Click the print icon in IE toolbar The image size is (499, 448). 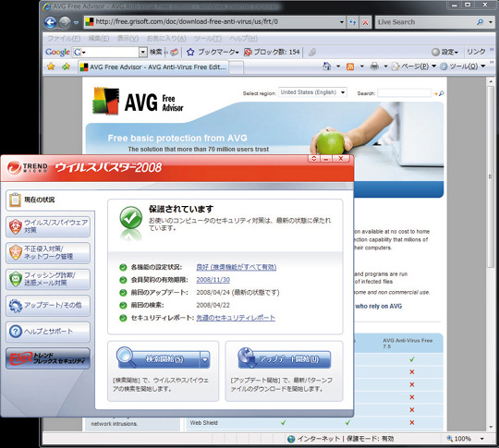tap(374, 67)
